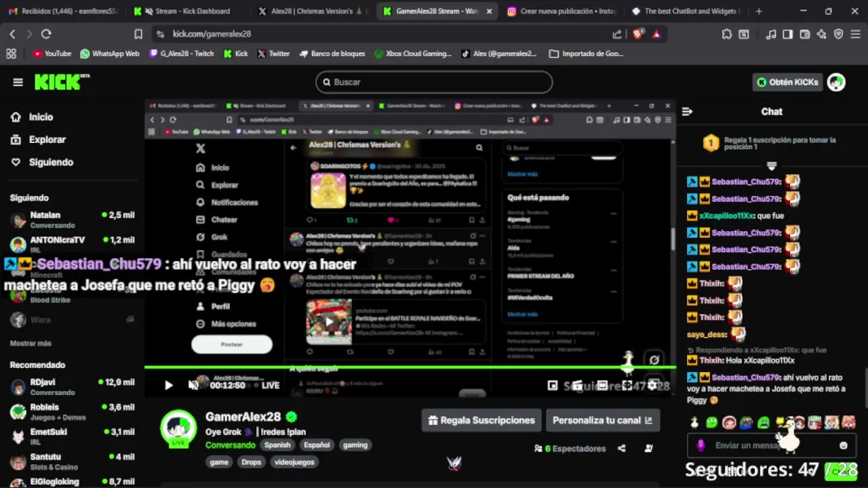
Task: Click the Obtén KICKs button
Action: (787, 82)
